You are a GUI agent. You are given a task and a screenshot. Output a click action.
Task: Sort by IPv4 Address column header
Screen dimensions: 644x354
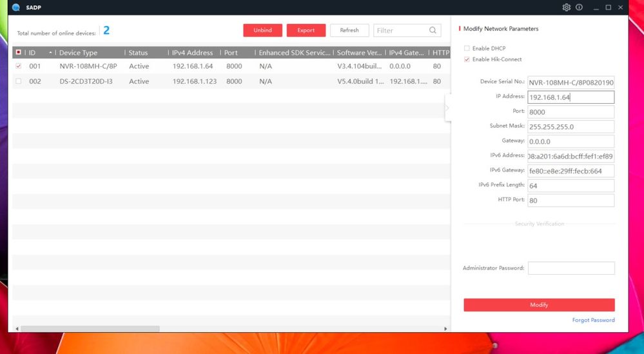coord(192,52)
